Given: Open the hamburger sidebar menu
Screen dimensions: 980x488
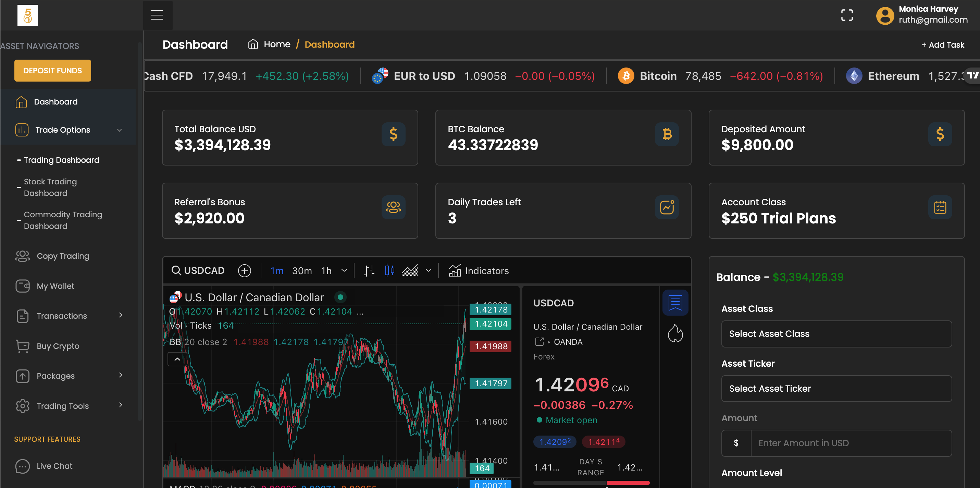Looking at the screenshot, I should (x=157, y=15).
